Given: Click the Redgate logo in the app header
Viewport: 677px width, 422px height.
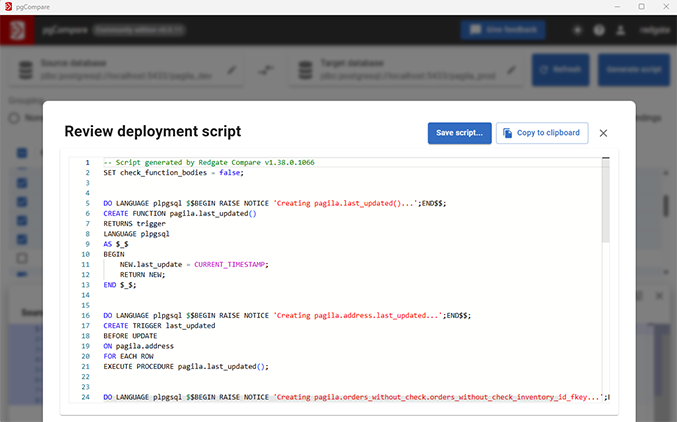Looking at the screenshot, I should (17, 30).
